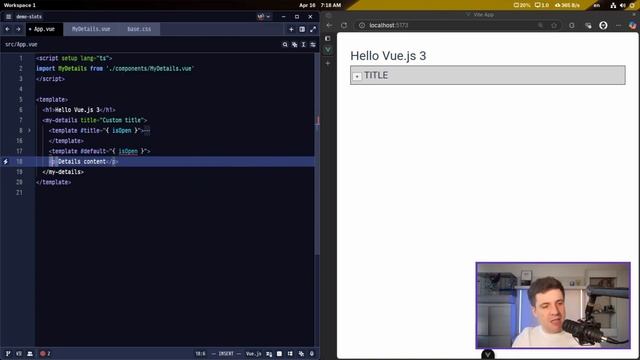
Task: Switch to the base.css tab
Action: pyautogui.click(x=139, y=29)
